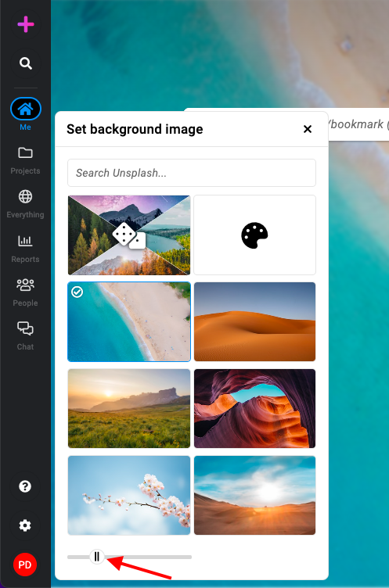Select the orange desert dune background

254,321
